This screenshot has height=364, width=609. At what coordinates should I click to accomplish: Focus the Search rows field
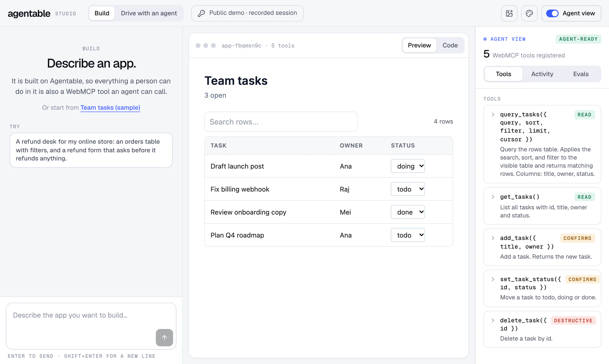tap(281, 122)
